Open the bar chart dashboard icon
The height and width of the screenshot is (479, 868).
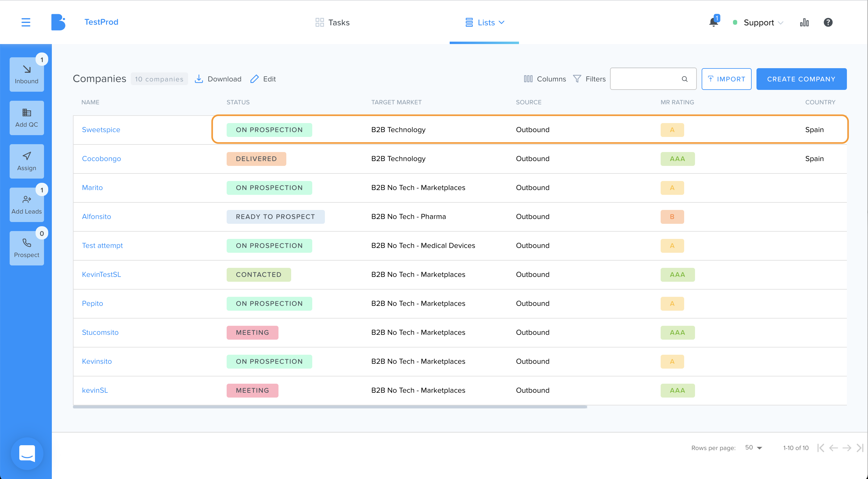point(804,22)
